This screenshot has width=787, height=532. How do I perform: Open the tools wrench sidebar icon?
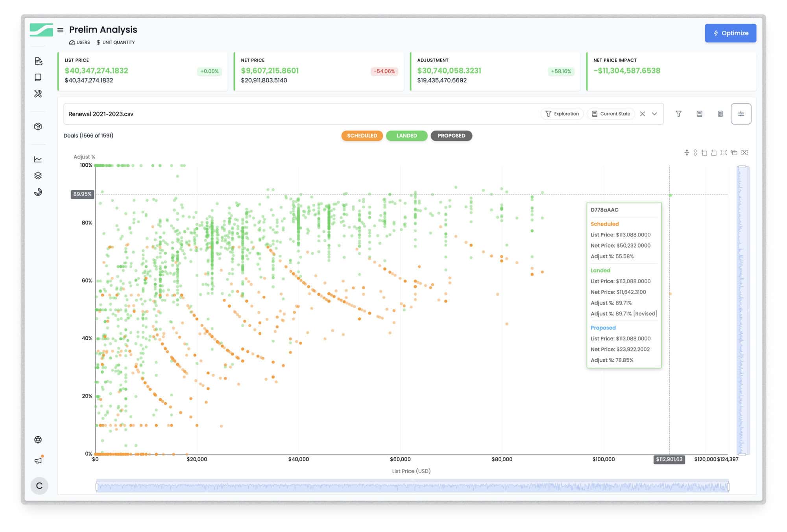[38, 94]
